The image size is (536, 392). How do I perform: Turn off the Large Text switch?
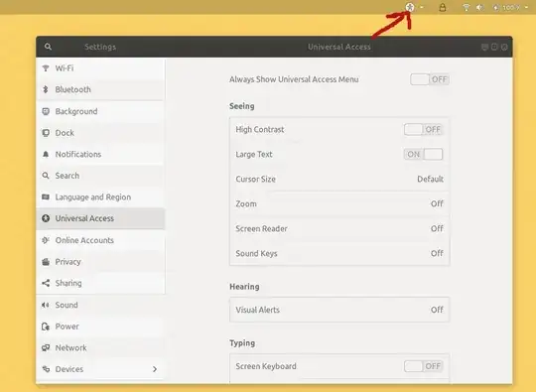424,154
